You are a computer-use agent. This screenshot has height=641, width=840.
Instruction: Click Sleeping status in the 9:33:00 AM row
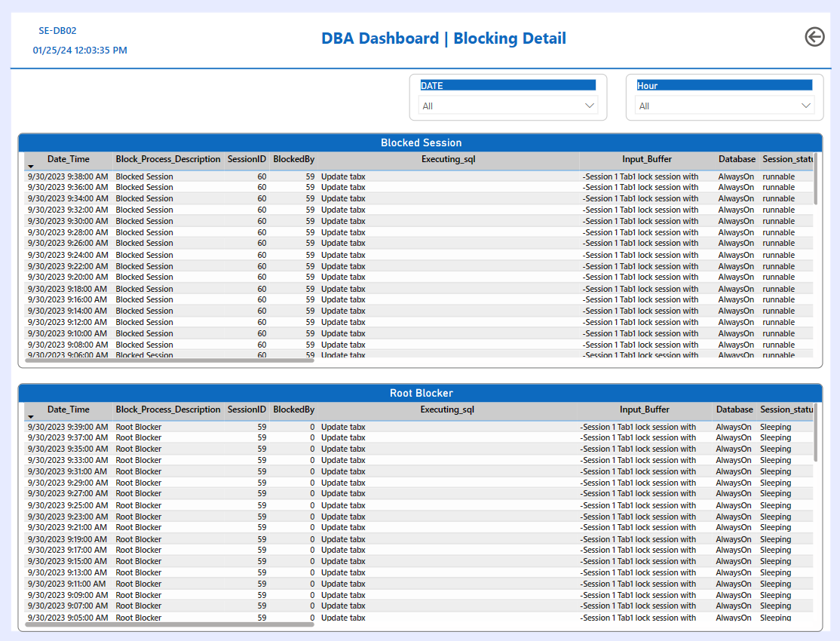tap(775, 460)
